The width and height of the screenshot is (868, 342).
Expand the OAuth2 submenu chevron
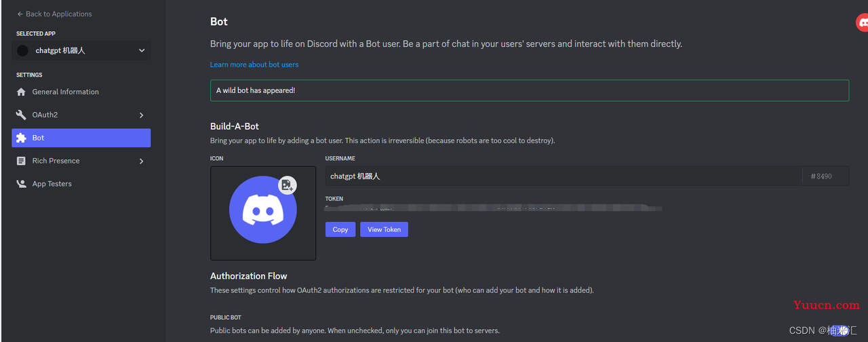[x=141, y=115]
